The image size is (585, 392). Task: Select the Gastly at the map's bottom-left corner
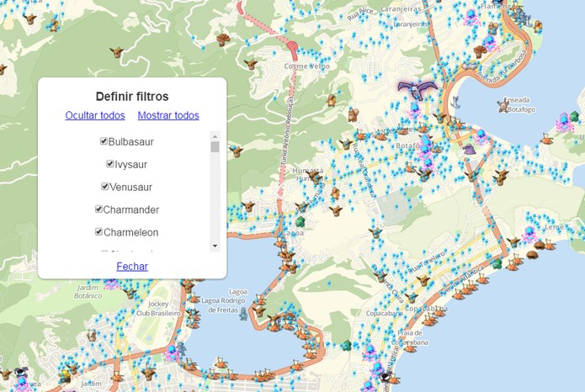coord(21,371)
